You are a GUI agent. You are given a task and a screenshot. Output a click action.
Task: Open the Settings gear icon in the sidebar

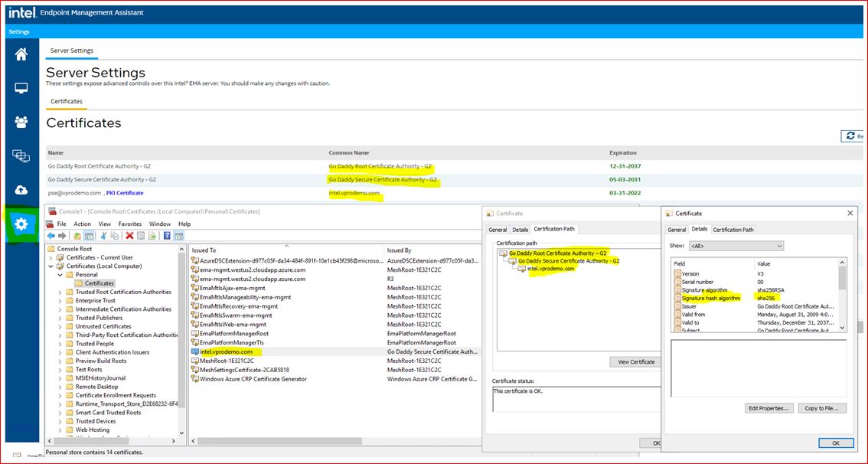pos(21,224)
